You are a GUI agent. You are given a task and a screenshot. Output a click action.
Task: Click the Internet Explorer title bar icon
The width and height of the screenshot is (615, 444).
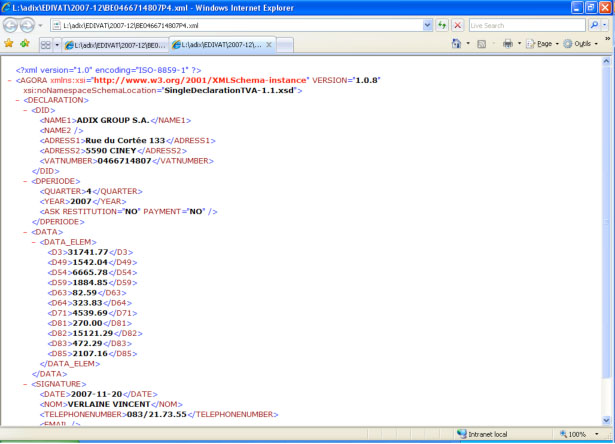point(6,7)
